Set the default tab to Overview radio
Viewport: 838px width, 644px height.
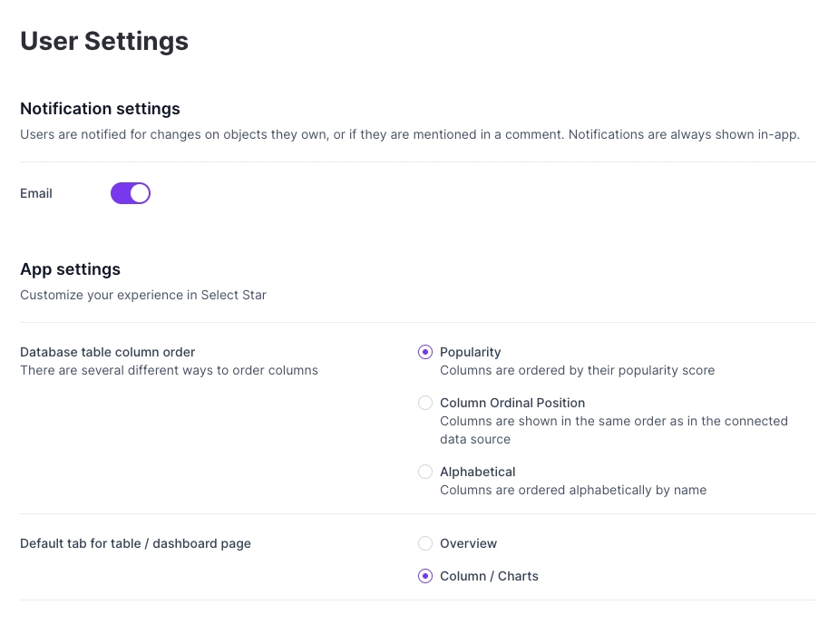click(424, 543)
